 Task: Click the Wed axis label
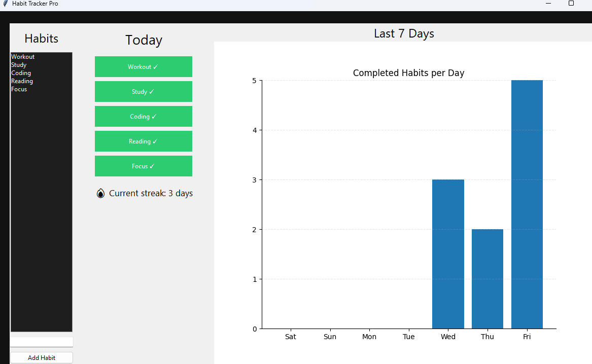click(x=448, y=337)
